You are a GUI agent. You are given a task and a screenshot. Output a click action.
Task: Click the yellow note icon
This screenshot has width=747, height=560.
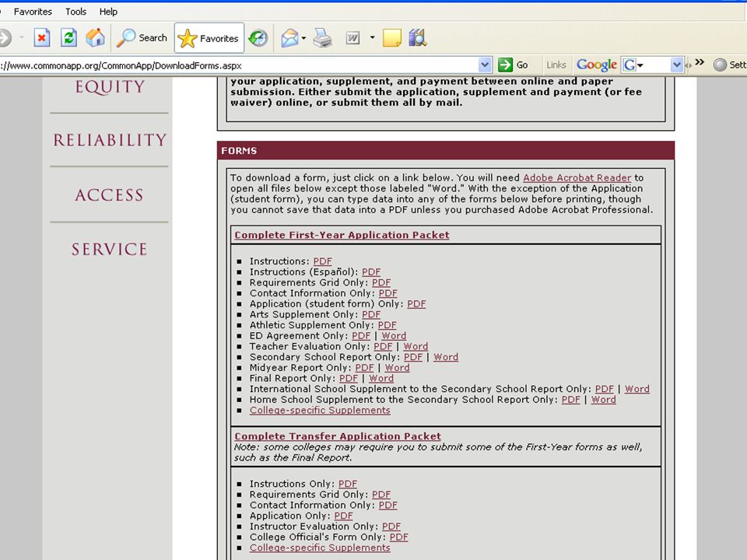(x=391, y=38)
